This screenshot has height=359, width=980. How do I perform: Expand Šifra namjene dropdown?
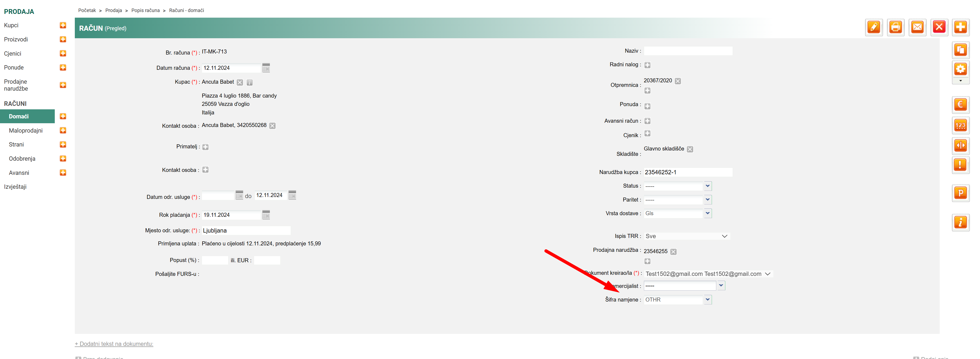pos(707,300)
